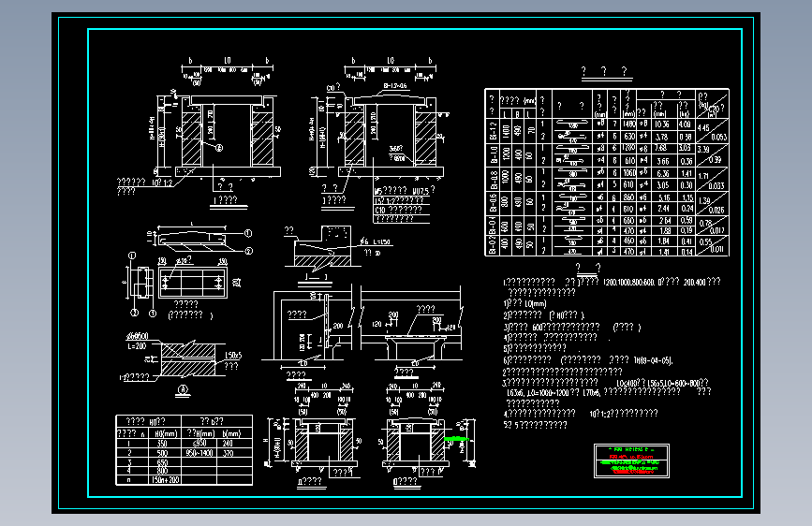The image size is (812, 526).
Task: Select the '0.026' volume value in the rebar table
Action: point(716,211)
